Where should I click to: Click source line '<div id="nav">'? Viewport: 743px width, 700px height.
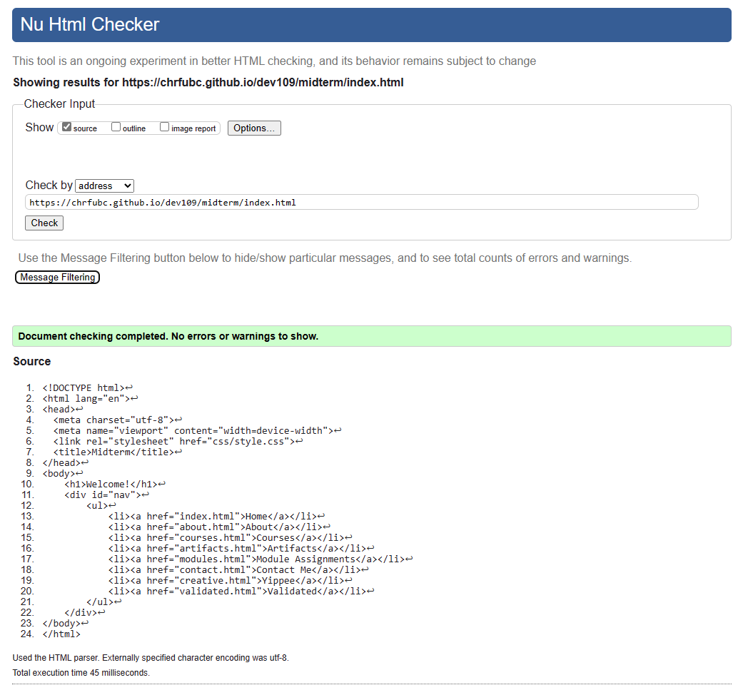click(x=106, y=495)
